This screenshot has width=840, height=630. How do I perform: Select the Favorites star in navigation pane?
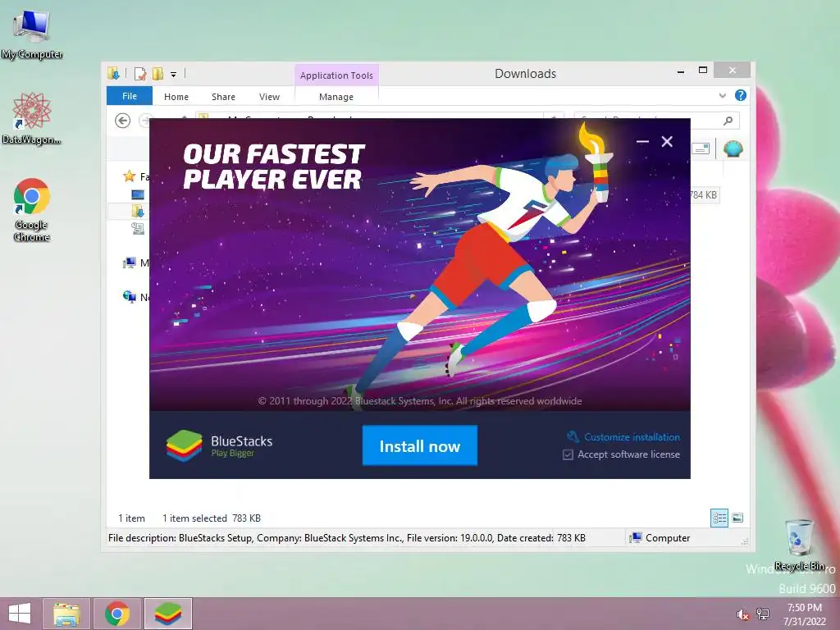[x=129, y=176]
